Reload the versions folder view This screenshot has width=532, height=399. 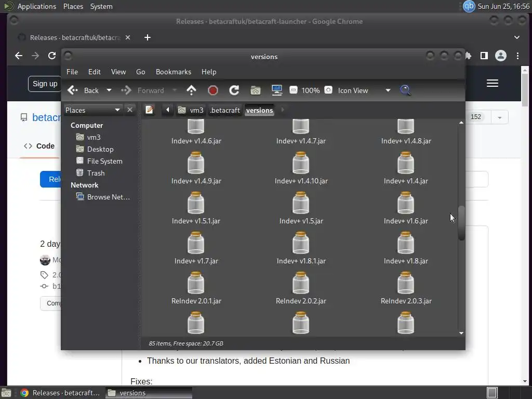pos(234,90)
